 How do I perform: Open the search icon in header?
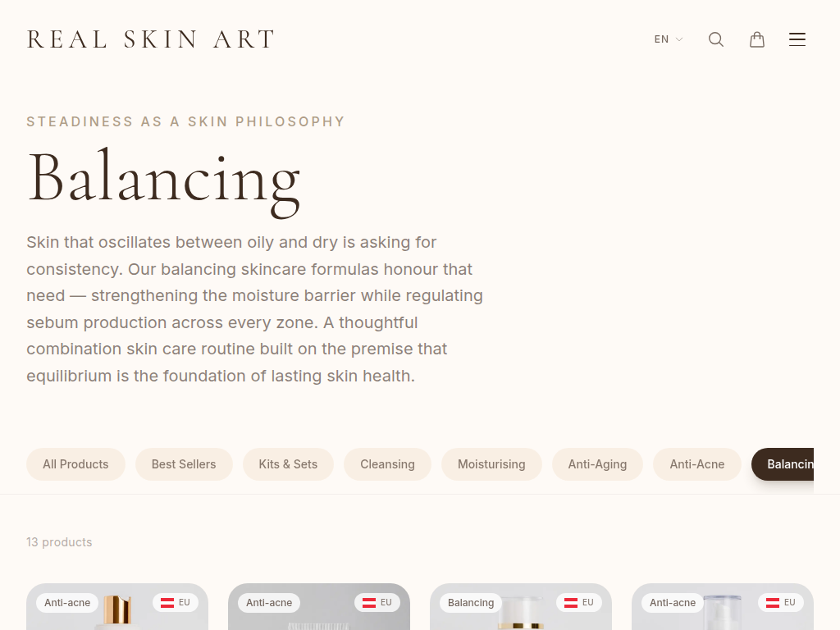tap(716, 39)
